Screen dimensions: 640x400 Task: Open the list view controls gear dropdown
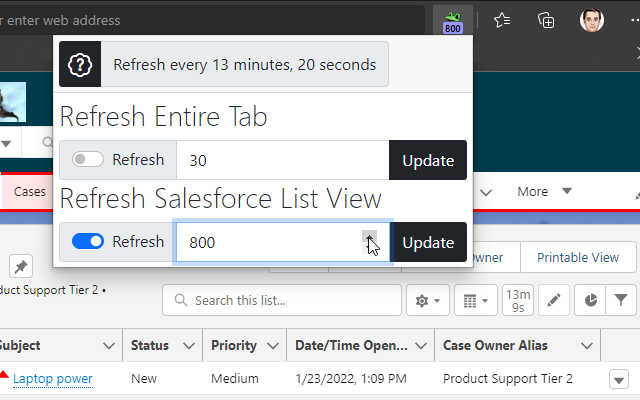(x=427, y=299)
